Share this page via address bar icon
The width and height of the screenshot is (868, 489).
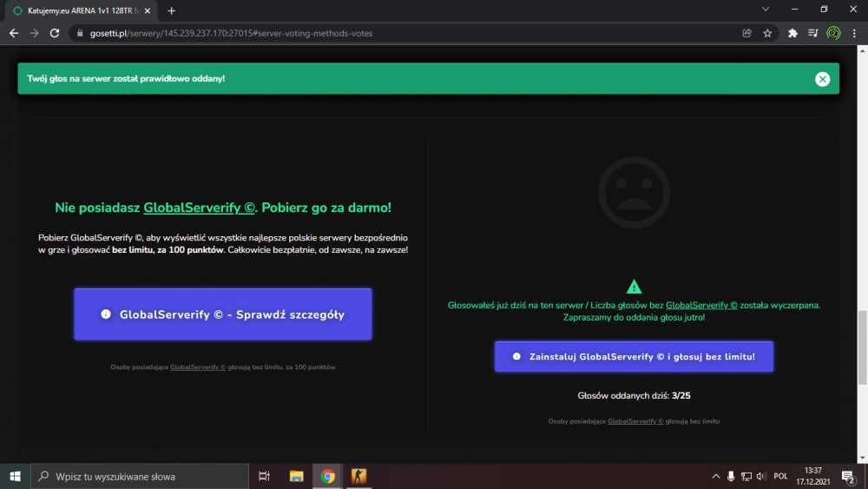pyautogui.click(x=746, y=33)
